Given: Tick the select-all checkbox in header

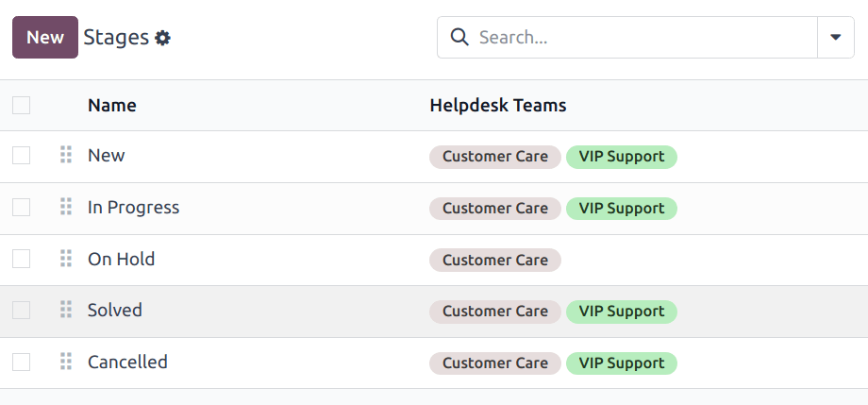Looking at the screenshot, I should [x=21, y=105].
